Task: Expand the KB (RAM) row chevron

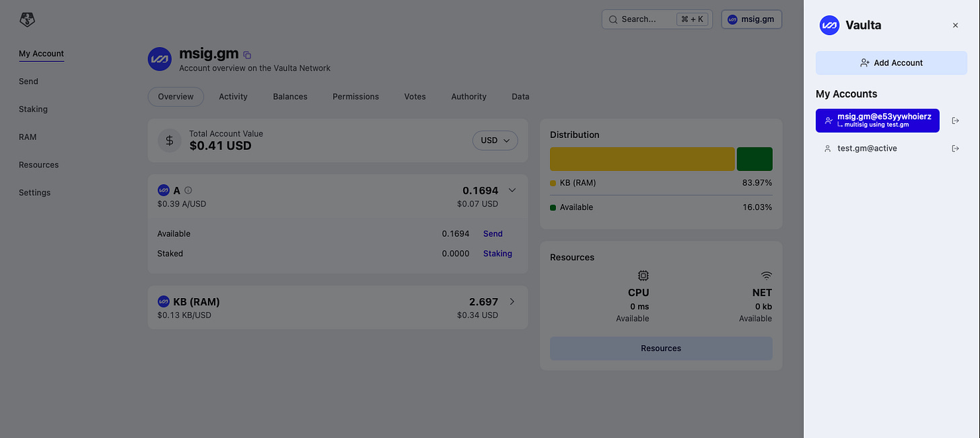Action: pos(512,301)
